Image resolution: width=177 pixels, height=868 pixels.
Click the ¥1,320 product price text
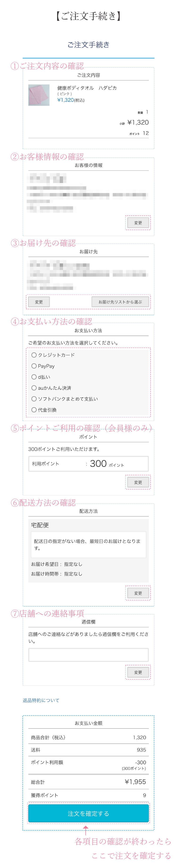click(66, 100)
